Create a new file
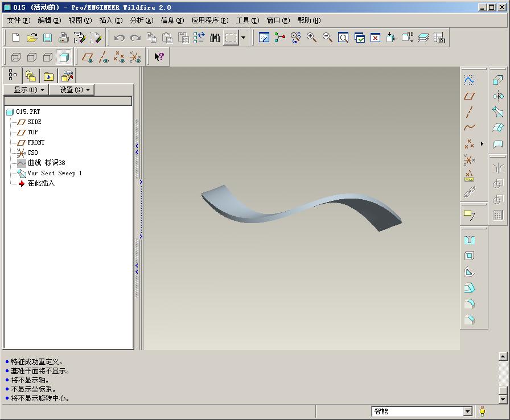 [15, 38]
